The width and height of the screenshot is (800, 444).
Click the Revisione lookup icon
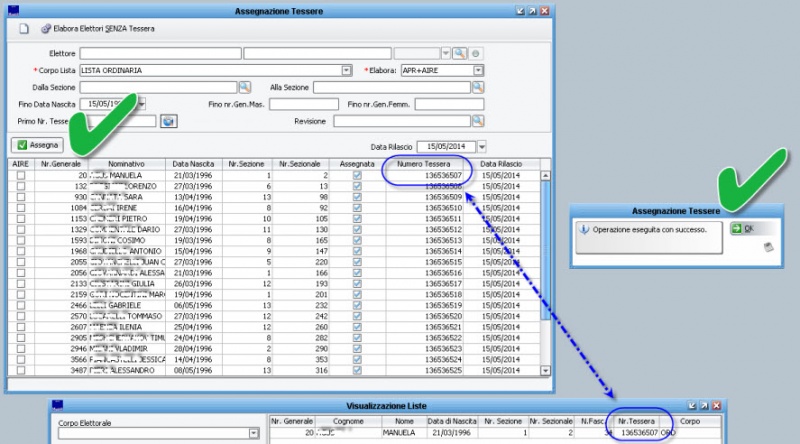tap(478, 121)
